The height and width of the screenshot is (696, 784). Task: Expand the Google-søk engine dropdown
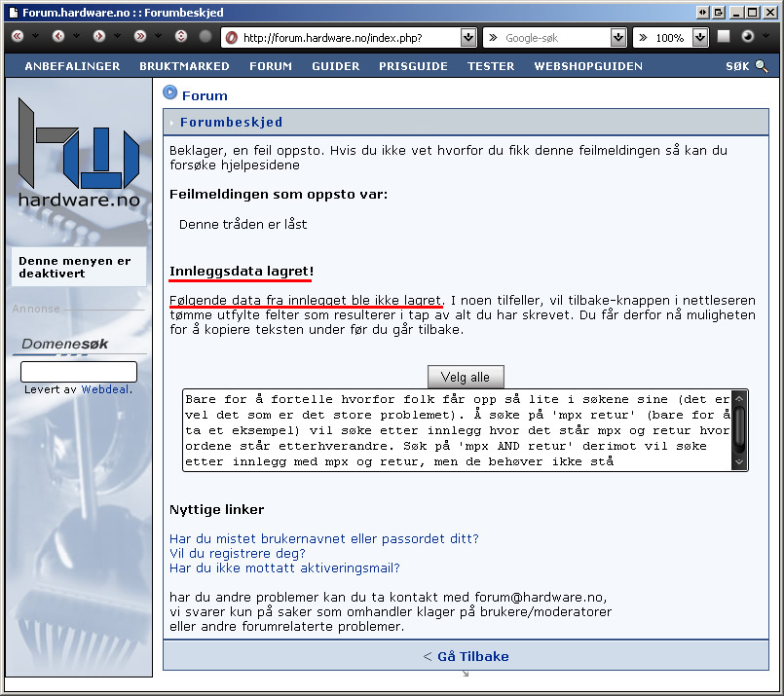pyautogui.click(x=618, y=37)
